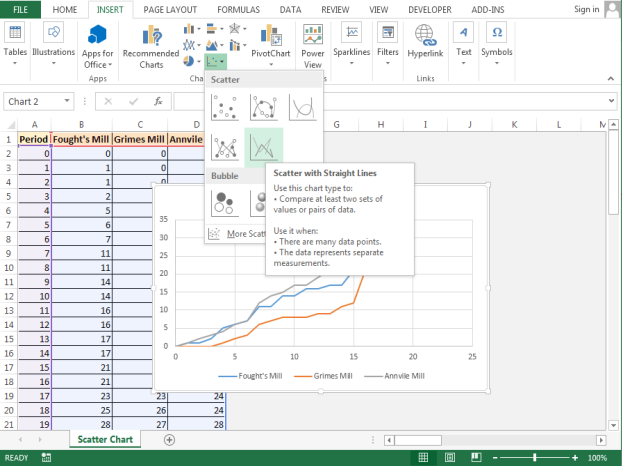Image resolution: width=625 pixels, height=469 pixels.
Task: Click the Annvile Mill legend entry
Action: click(x=395, y=376)
